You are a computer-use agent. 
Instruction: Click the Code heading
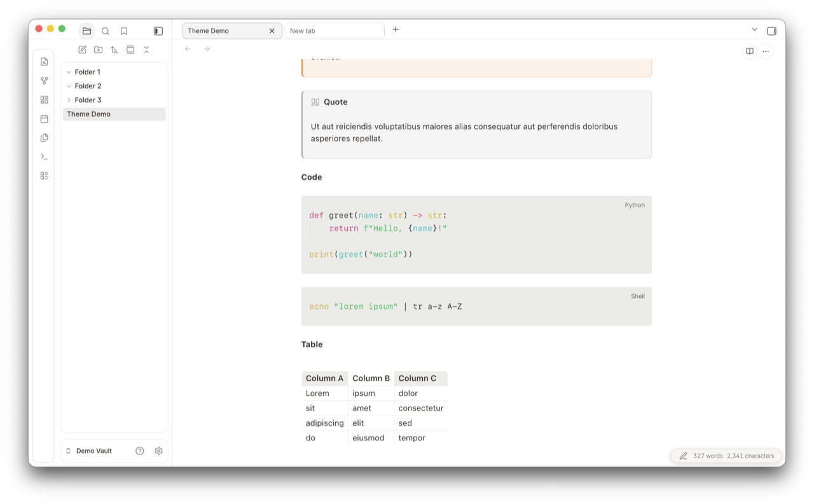(312, 177)
